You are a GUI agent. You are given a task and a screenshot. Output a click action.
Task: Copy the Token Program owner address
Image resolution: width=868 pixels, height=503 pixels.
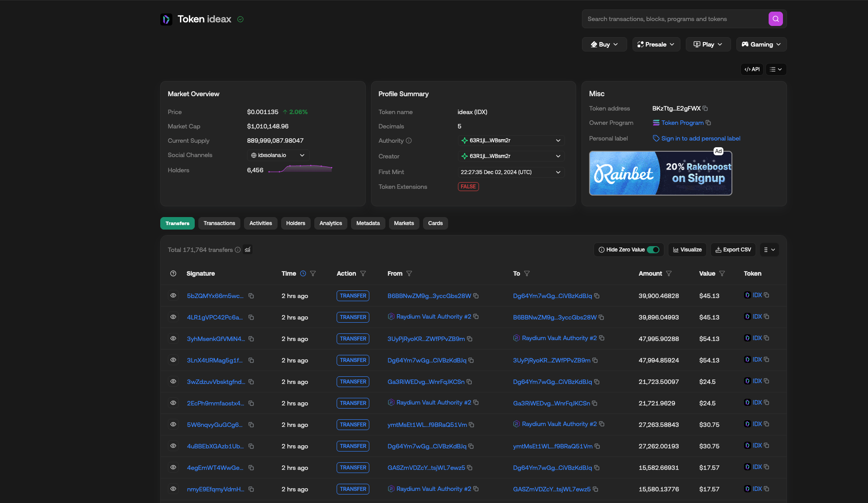coord(708,123)
